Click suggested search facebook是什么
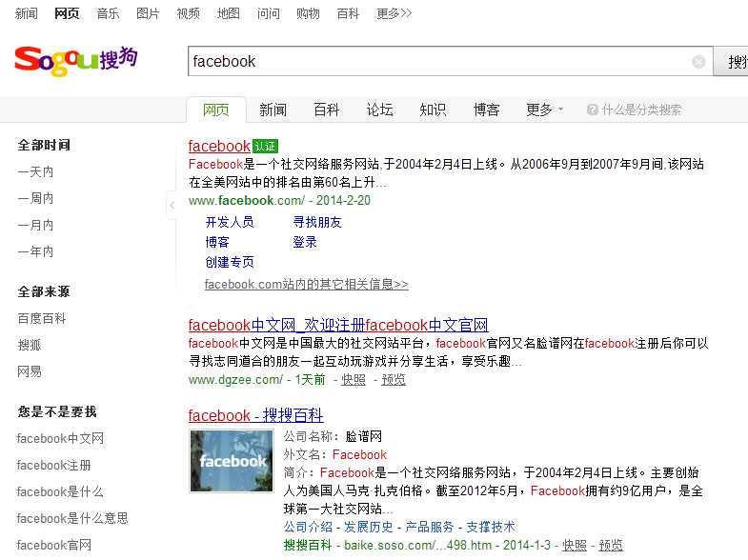The height and width of the screenshot is (560, 748). [x=60, y=491]
